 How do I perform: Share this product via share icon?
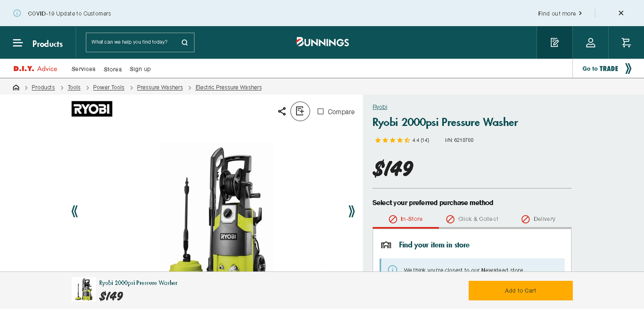click(x=282, y=111)
